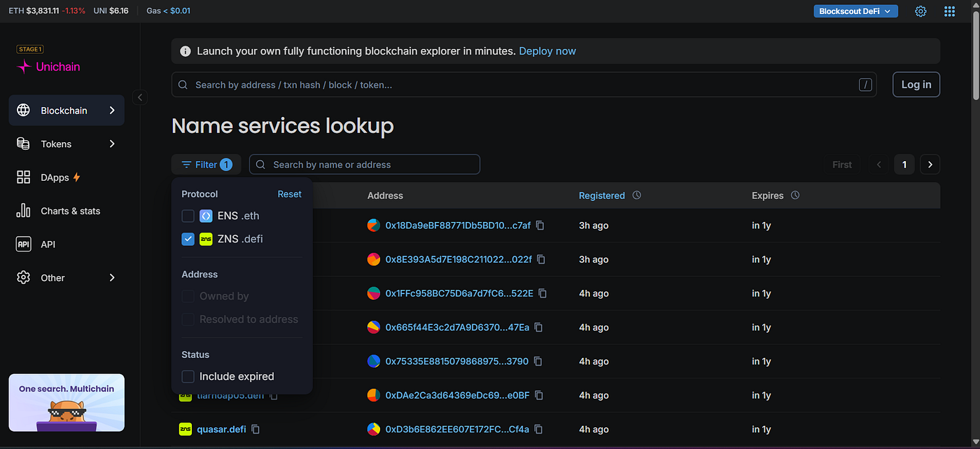This screenshot has height=449, width=980.
Task: Click the UNI $6.16 price text
Action: (x=111, y=11)
